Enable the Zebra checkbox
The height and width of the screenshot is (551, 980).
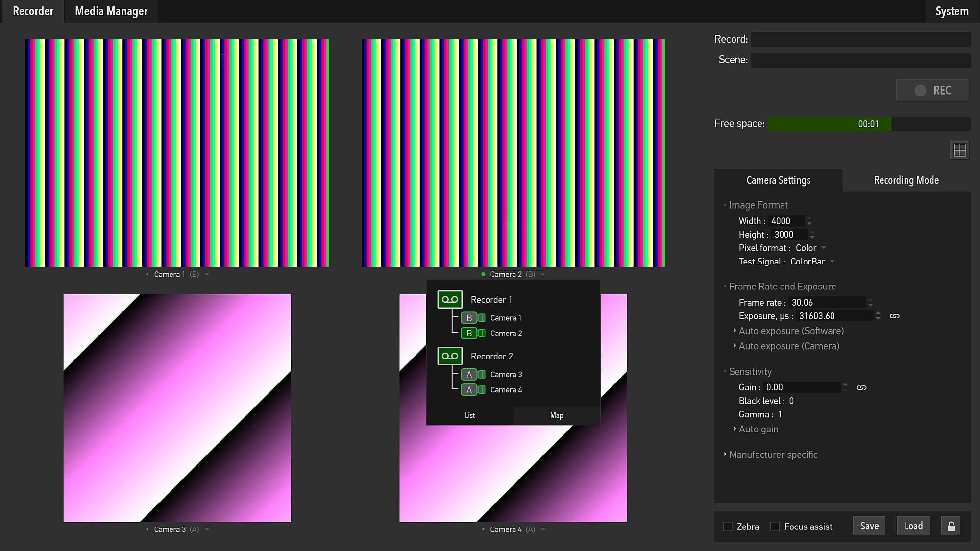(x=728, y=527)
